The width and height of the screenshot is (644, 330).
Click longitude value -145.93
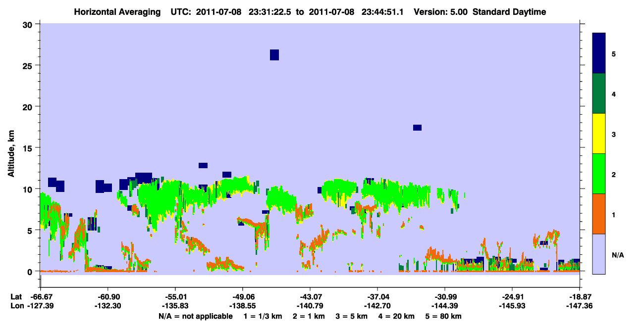(512, 306)
